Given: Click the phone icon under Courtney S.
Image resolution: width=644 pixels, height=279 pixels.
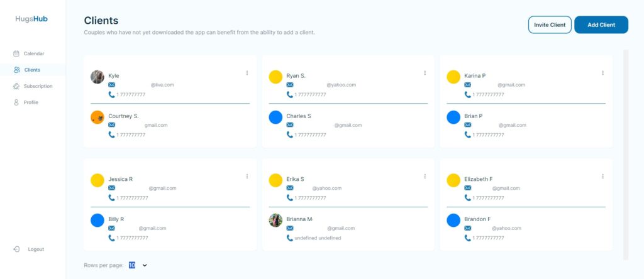Looking at the screenshot, I should (111, 134).
